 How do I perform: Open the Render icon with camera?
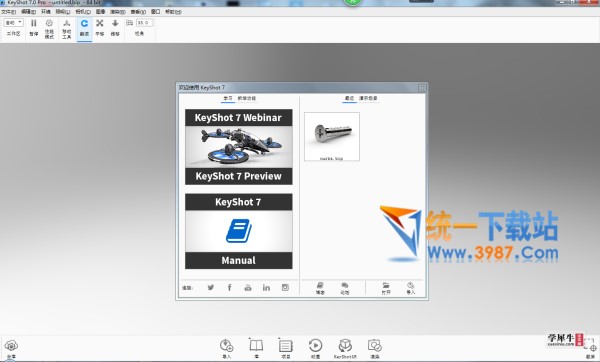pos(374,348)
